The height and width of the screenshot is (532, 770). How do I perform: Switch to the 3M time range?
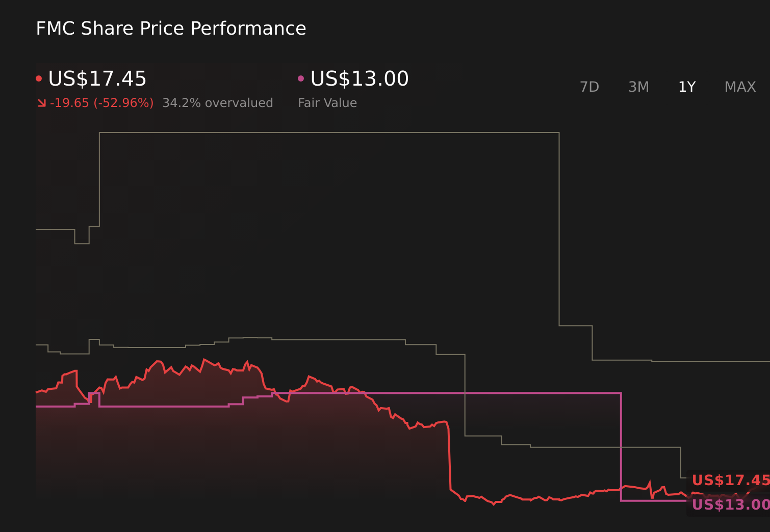click(x=638, y=87)
